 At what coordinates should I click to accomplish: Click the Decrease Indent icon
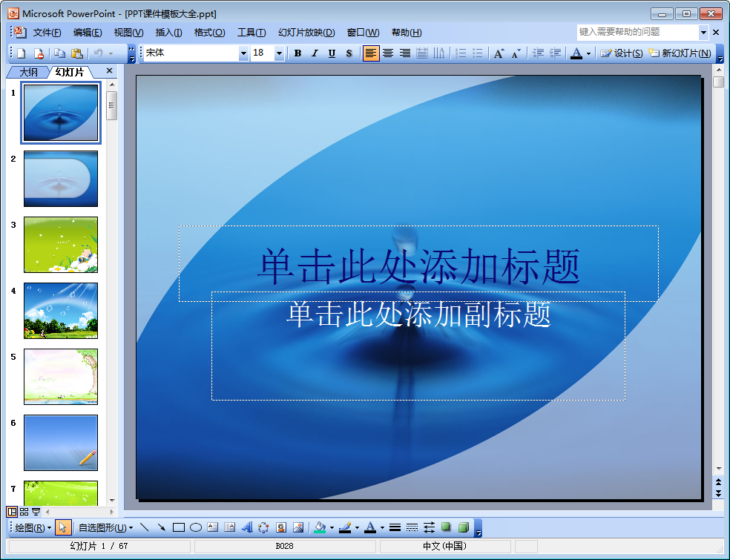pos(538,53)
